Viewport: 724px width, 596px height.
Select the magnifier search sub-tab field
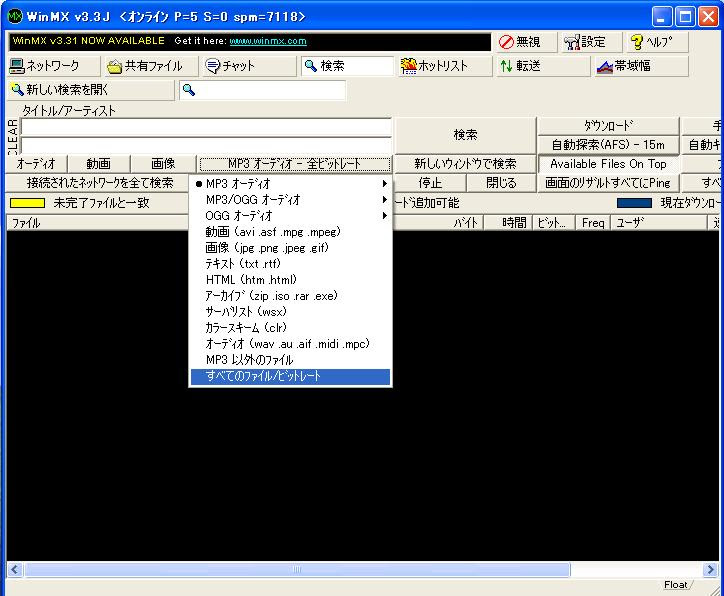pos(262,90)
